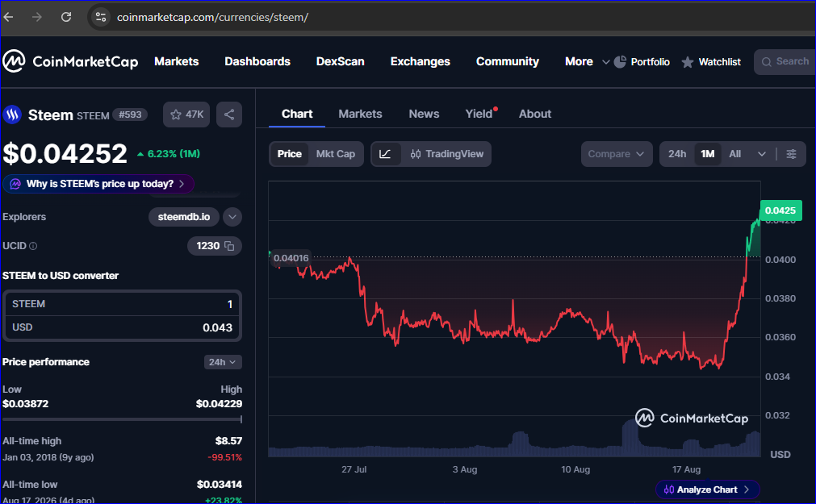This screenshot has height=504, width=816.
Task: Click UCID info icon
Action: 33,246
